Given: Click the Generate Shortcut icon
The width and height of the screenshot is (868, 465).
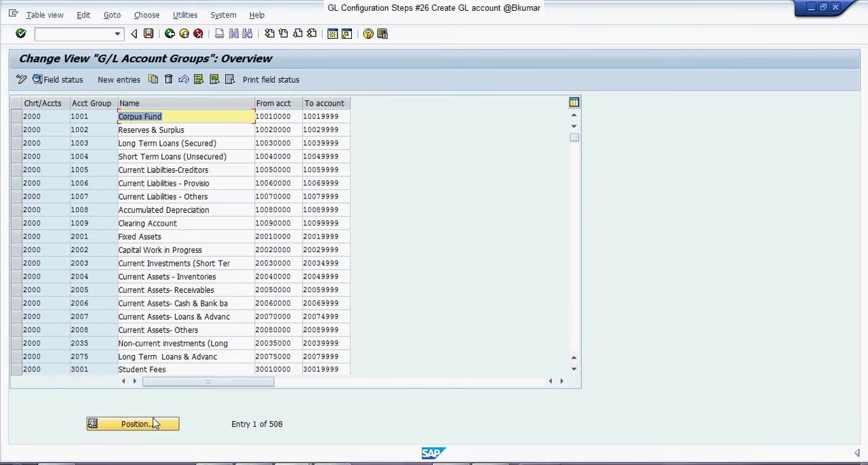Looking at the screenshot, I should pos(347,34).
